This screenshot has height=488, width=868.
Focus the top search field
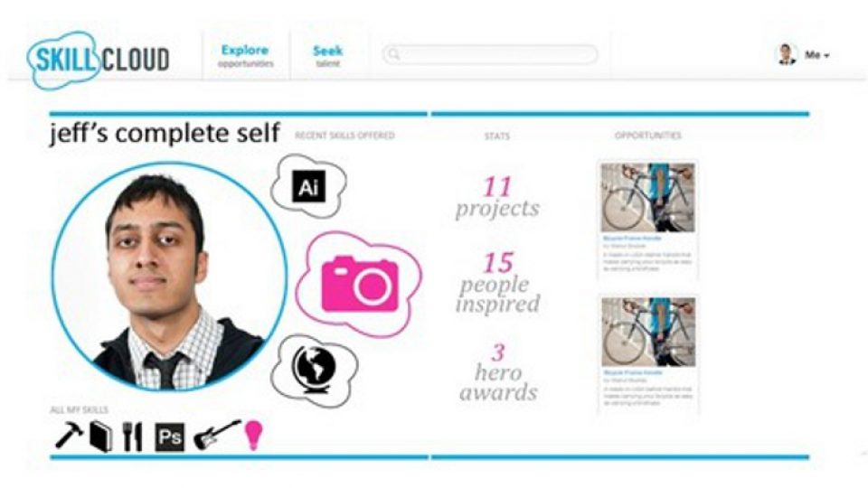pos(490,54)
